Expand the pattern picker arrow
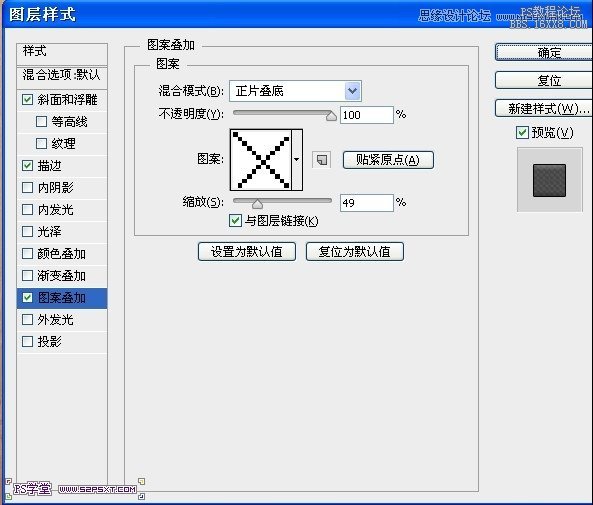The width and height of the screenshot is (593, 505). click(x=297, y=160)
